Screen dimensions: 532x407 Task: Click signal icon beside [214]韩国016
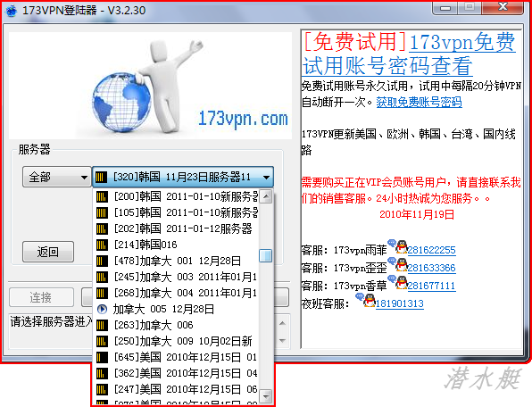(102, 245)
